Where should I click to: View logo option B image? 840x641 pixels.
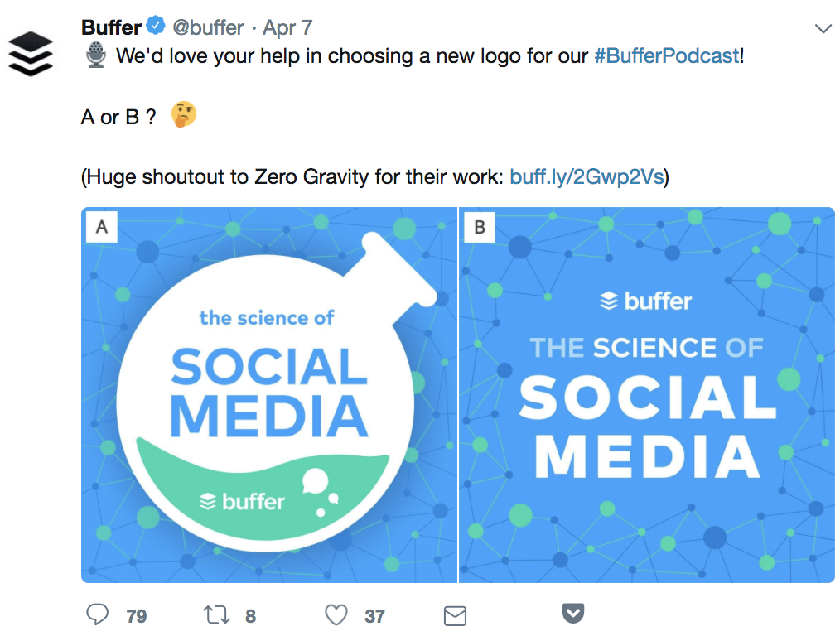point(647,395)
